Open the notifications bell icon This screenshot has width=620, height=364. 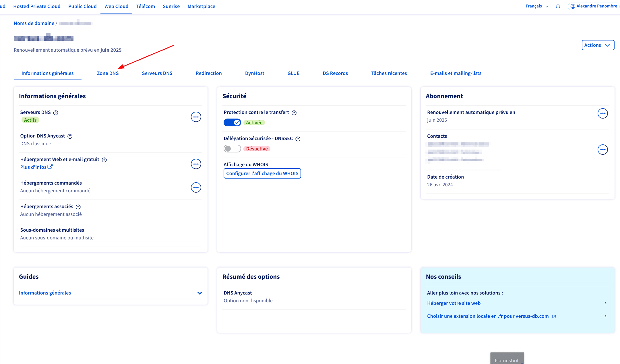(558, 6)
